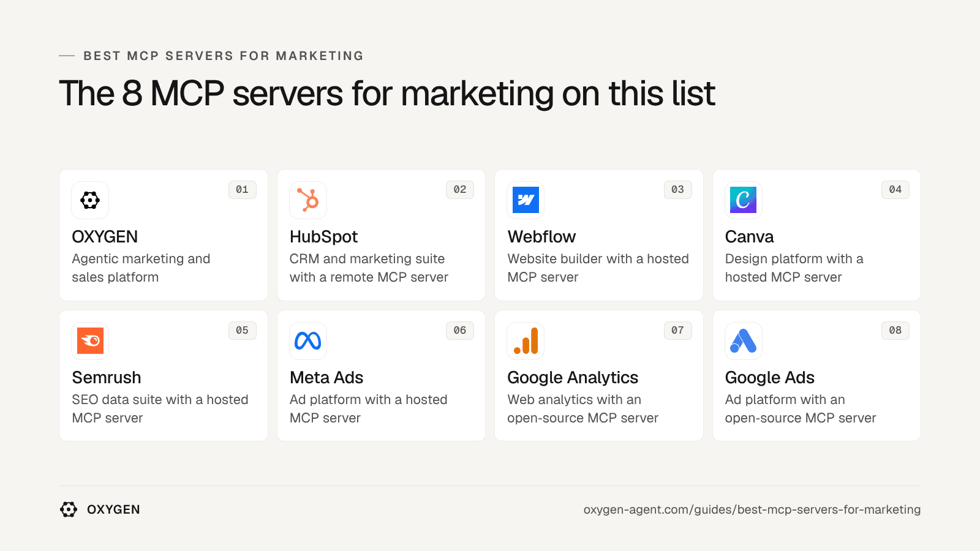
Task: Click the 'BEST MCP SERVERS FOR MARKETING' eyebrow label
Action: pyautogui.click(x=224, y=56)
